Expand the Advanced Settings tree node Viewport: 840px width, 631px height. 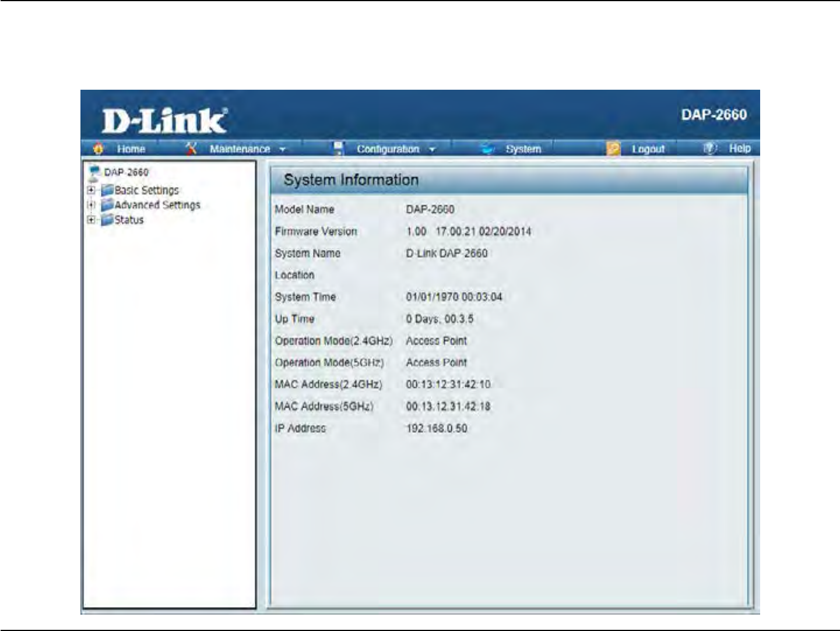click(91, 205)
